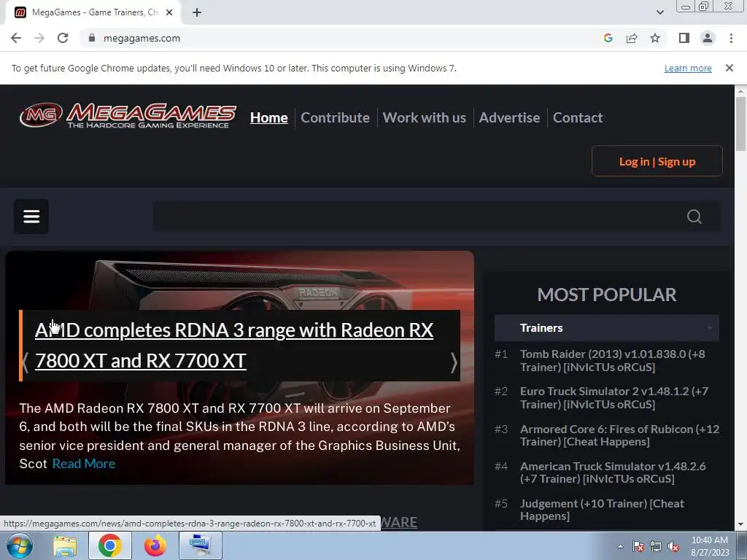
Task: Click the MOST POPULAR heading
Action: coord(606,295)
